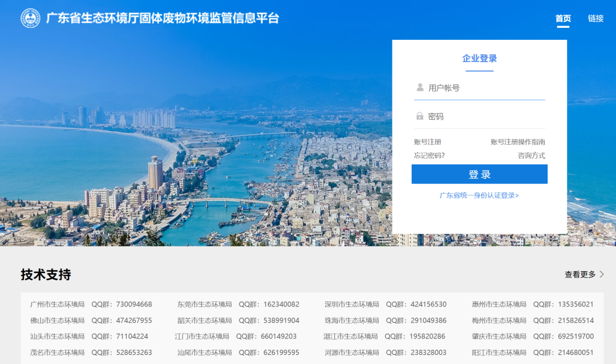Open the 首页 nav tab

563,18
